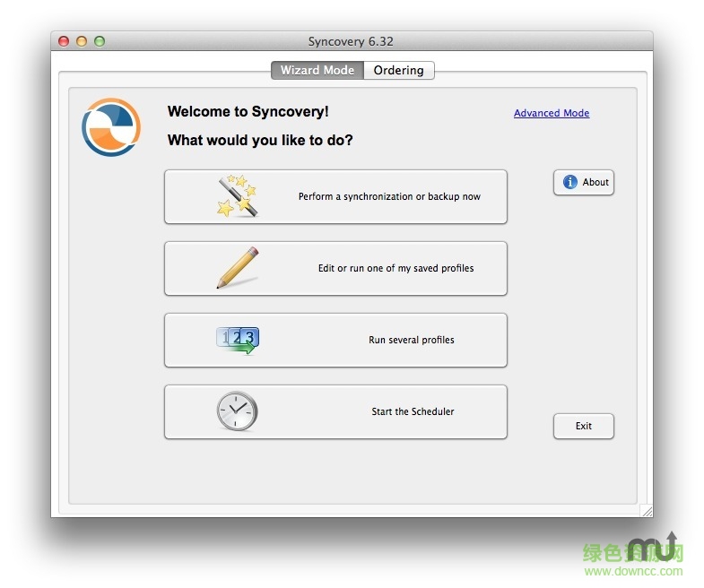The width and height of the screenshot is (704, 588).
Task: Exit the Syncovery application
Action: [x=584, y=426]
